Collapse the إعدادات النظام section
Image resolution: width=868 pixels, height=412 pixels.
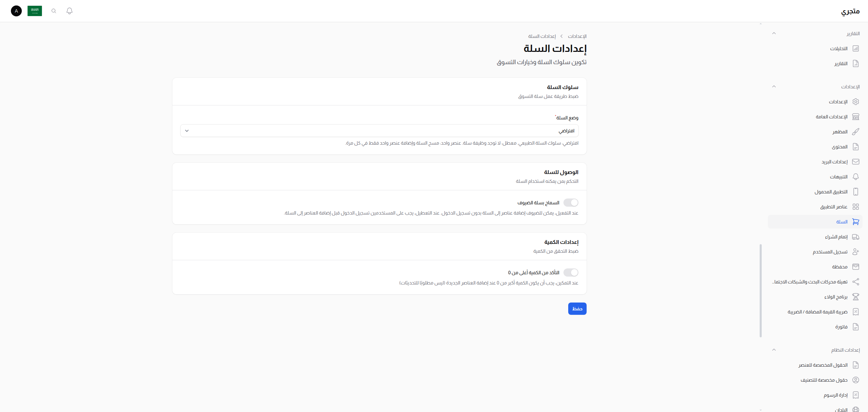(774, 350)
